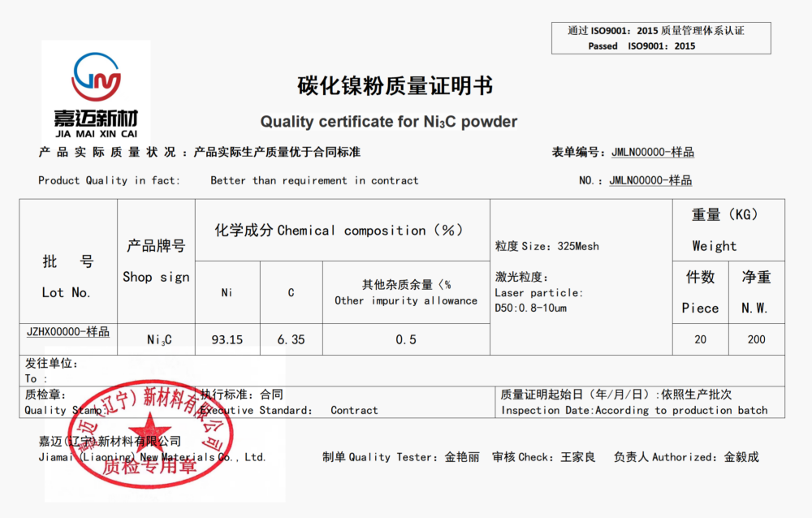Click the underlined lot number JZHX00000-样品

coord(67,332)
